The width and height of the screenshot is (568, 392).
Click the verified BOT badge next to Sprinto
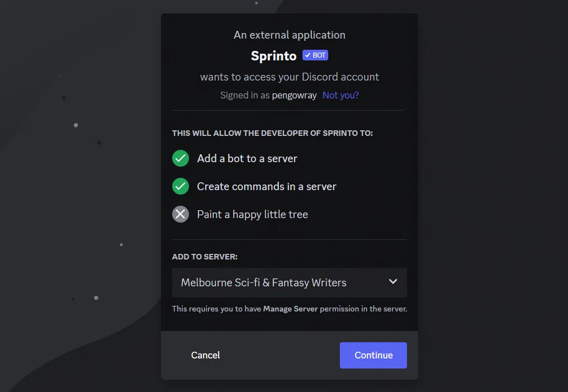pyautogui.click(x=315, y=55)
